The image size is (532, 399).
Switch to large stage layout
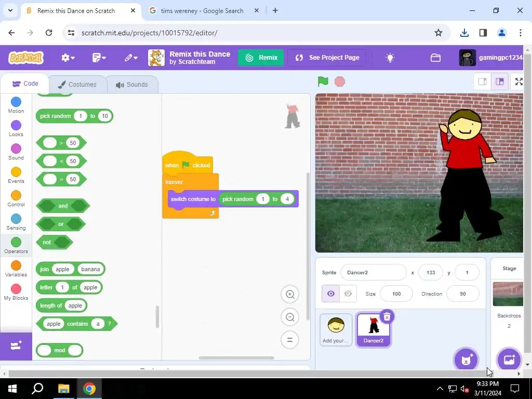click(x=500, y=82)
